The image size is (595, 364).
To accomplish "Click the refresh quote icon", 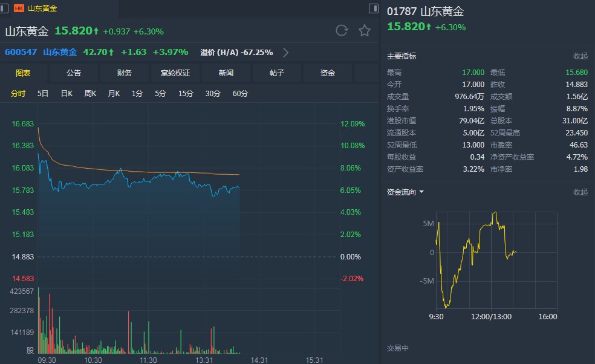I will (x=342, y=30).
